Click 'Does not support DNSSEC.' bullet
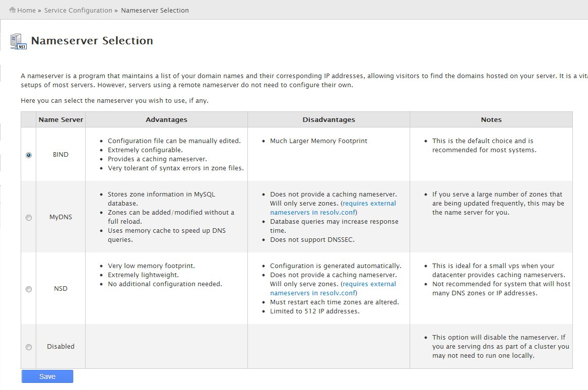 click(x=312, y=239)
